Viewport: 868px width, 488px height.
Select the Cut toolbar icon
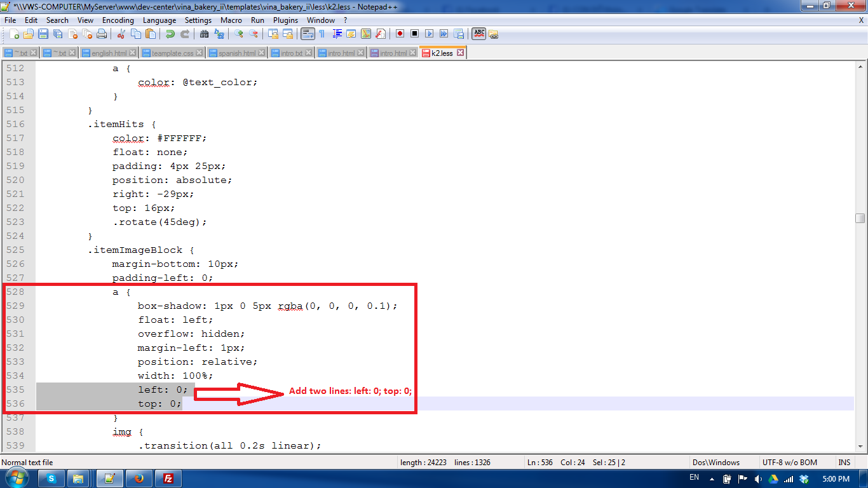point(120,33)
